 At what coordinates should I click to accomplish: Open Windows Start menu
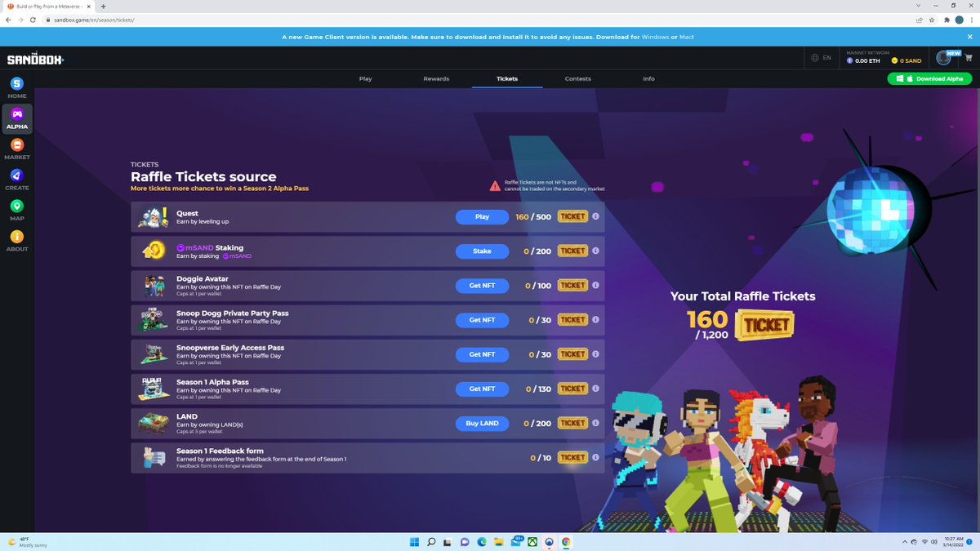414,541
